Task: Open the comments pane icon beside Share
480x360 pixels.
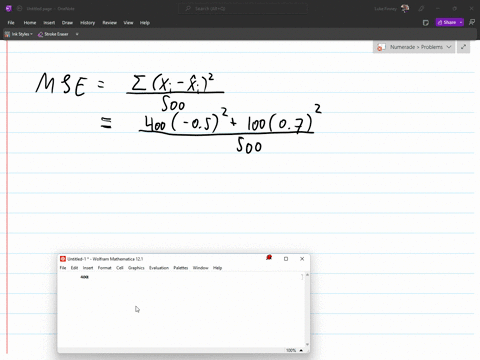Action: (x=472, y=22)
